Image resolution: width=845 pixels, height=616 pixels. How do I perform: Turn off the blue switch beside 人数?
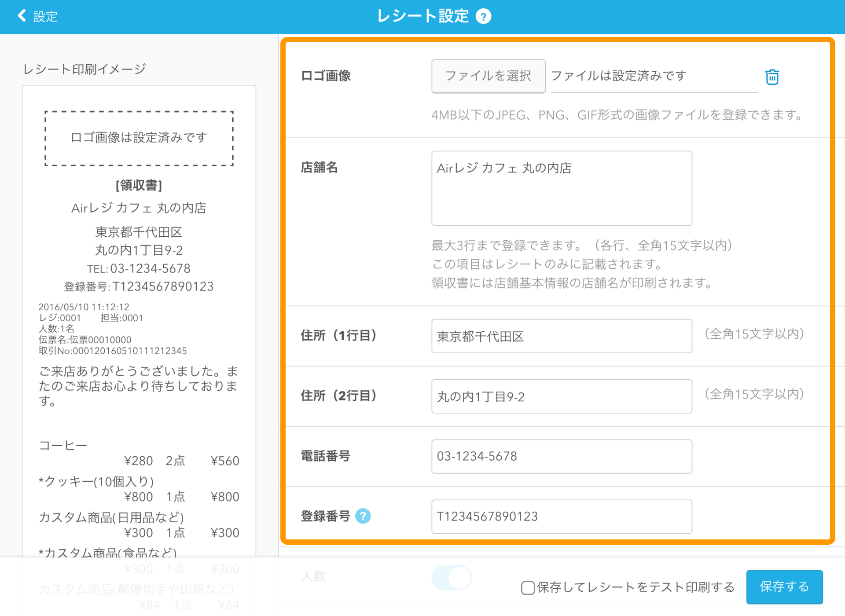pyautogui.click(x=452, y=578)
